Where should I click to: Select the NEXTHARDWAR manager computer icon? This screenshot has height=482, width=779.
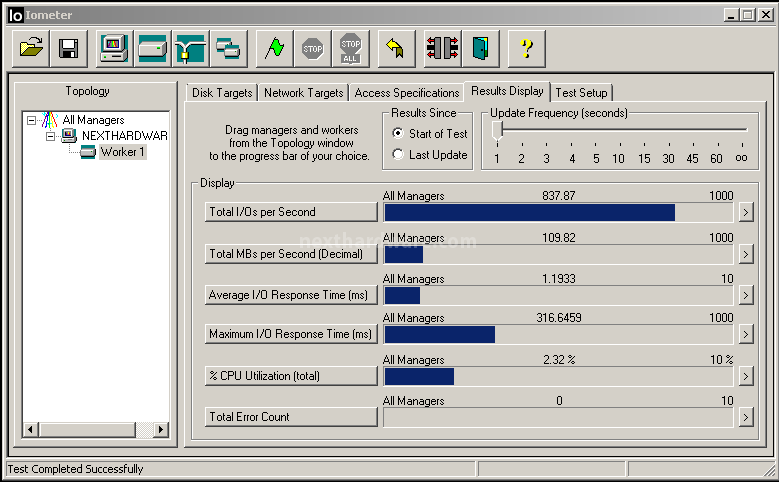point(69,135)
